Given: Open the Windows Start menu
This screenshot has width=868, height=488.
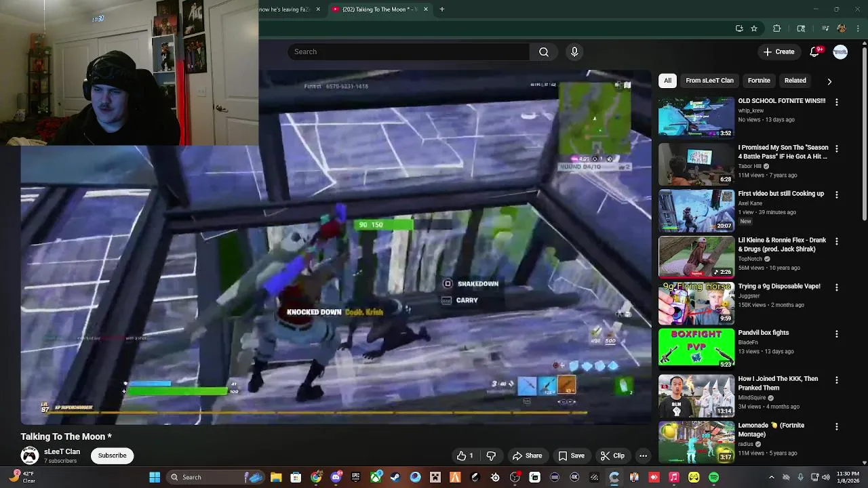Looking at the screenshot, I should coord(155,477).
